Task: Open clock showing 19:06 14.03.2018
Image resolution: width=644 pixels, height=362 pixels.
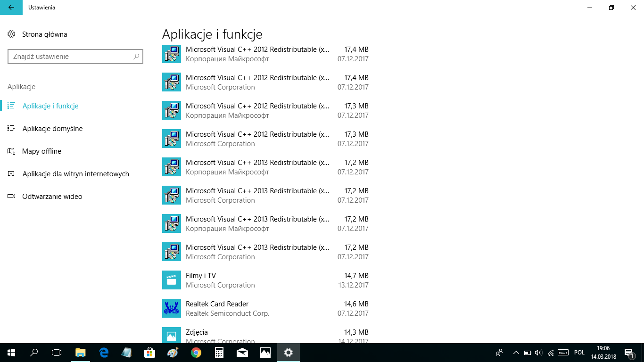Action: pos(603,353)
